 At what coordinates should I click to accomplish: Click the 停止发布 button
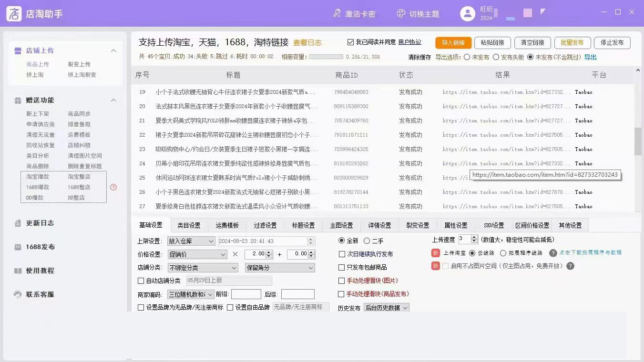click(612, 42)
